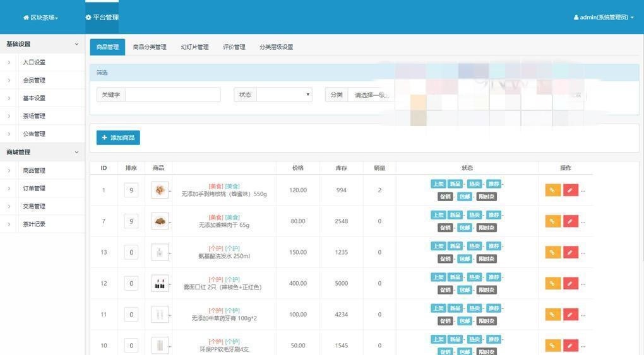The width and height of the screenshot is (644, 355).
Task: Click orange link icon for 无添加香辣肉干 65g row
Action: 553,221
